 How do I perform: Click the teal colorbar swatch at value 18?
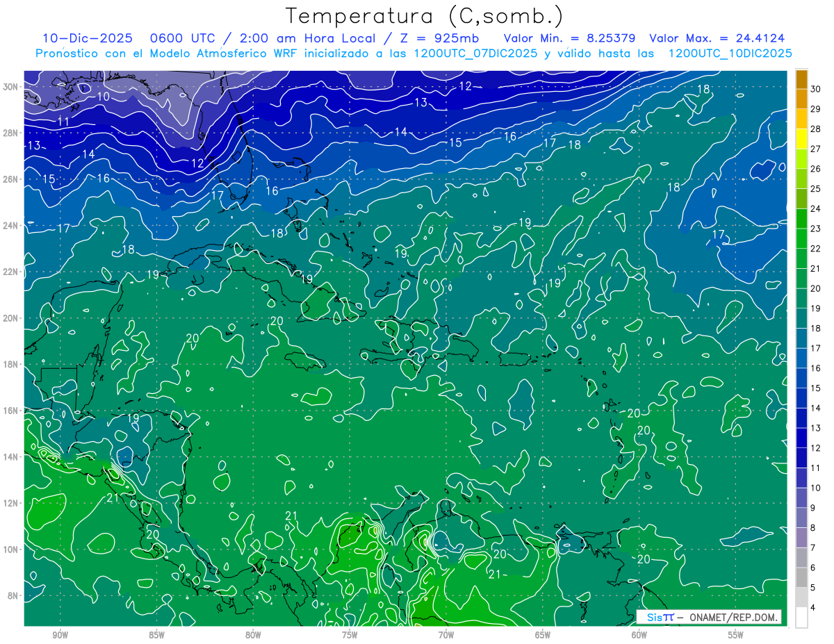tap(802, 318)
